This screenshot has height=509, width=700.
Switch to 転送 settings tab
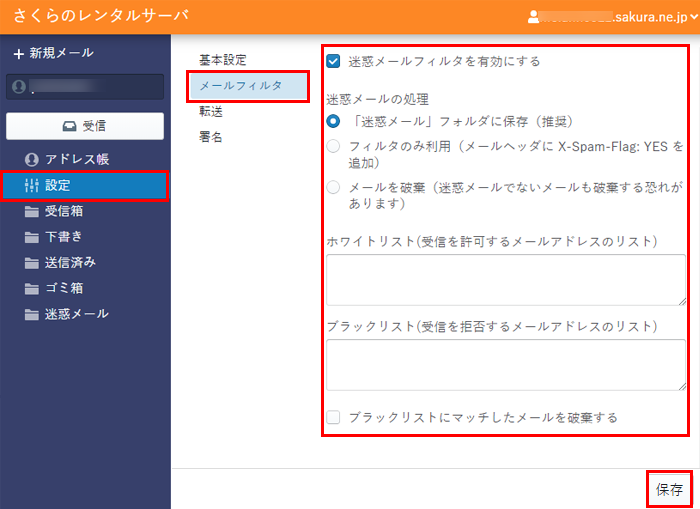pos(211,111)
